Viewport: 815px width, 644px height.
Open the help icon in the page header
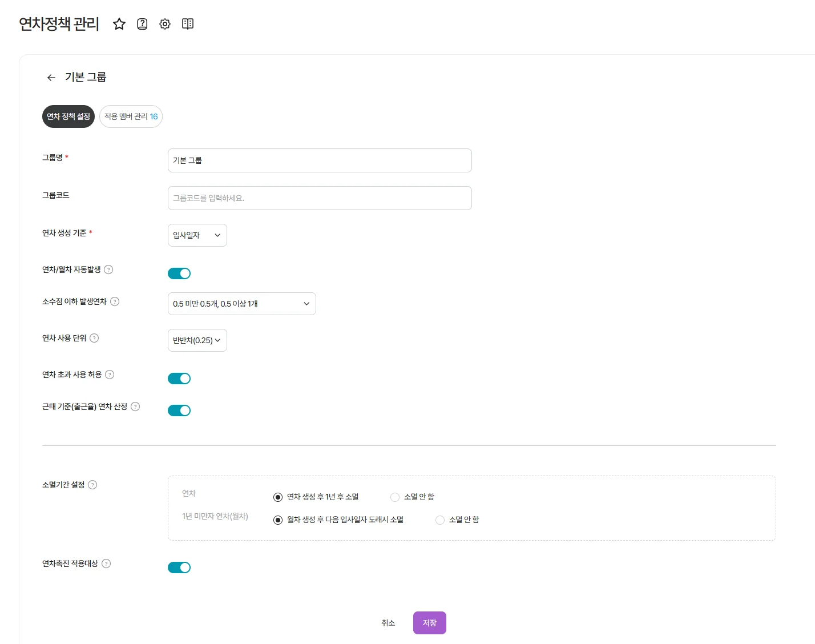pos(142,24)
